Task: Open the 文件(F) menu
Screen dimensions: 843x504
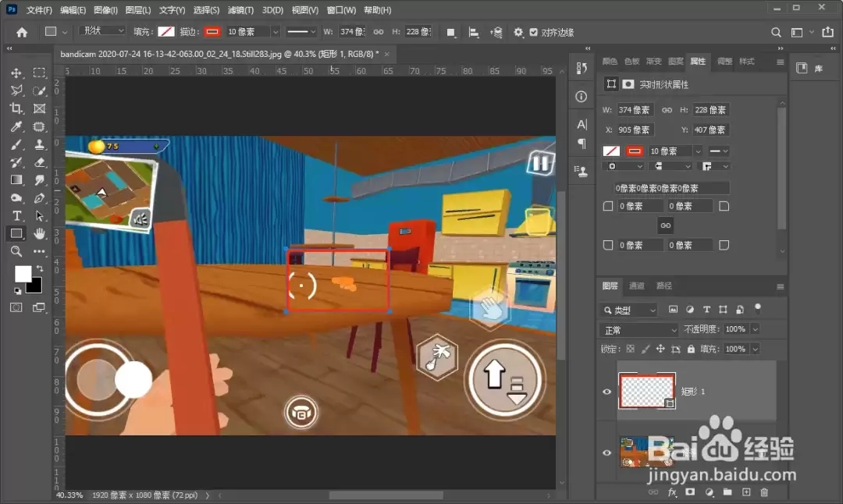Action: tap(39, 9)
